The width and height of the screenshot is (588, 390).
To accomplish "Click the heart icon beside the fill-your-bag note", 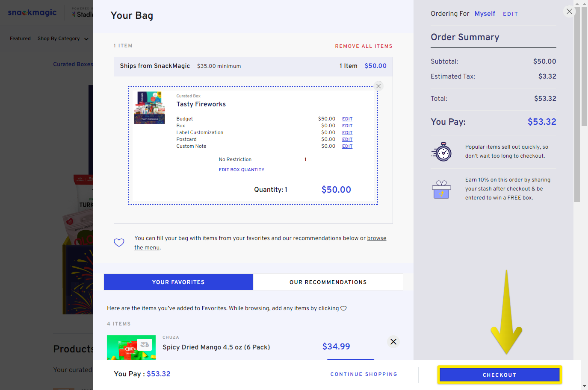I will (119, 243).
